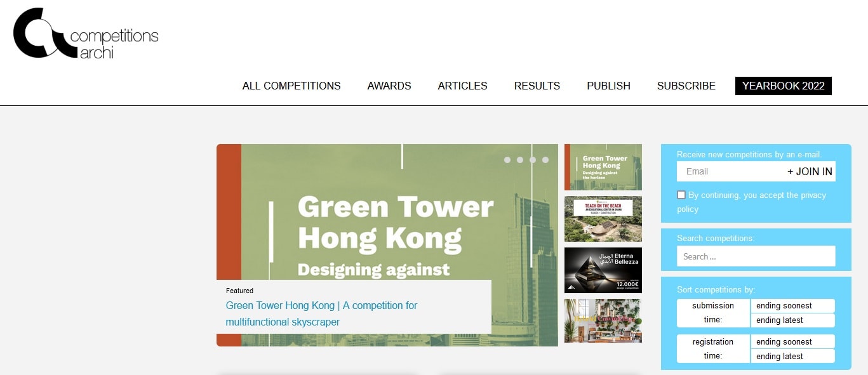The width and height of the screenshot is (868, 375).
Task: Open the YEARBOOK 2022 button
Action: [783, 86]
